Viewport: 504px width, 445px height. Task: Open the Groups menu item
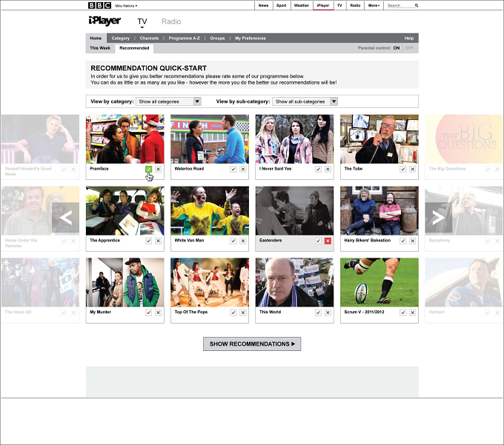tap(217, 39)
